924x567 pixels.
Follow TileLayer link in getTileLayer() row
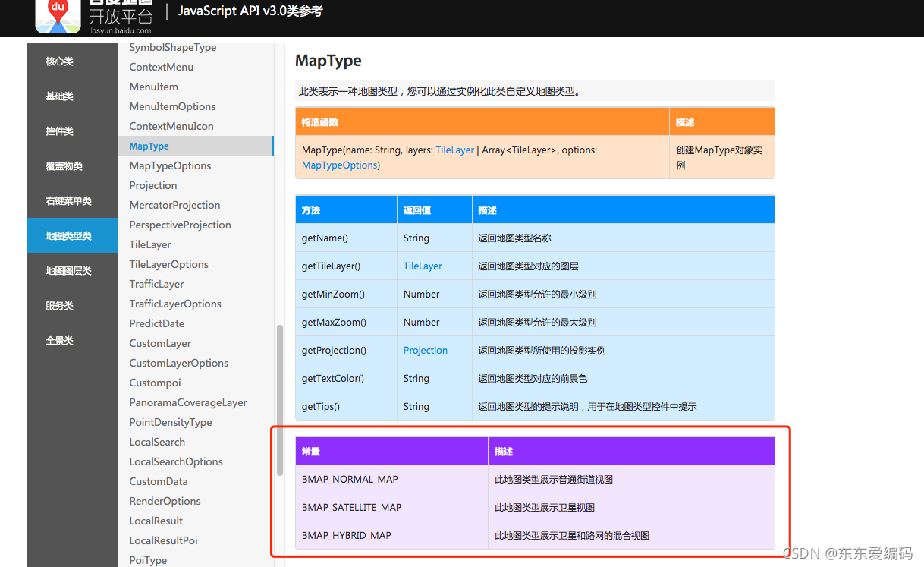coord(423,266)
